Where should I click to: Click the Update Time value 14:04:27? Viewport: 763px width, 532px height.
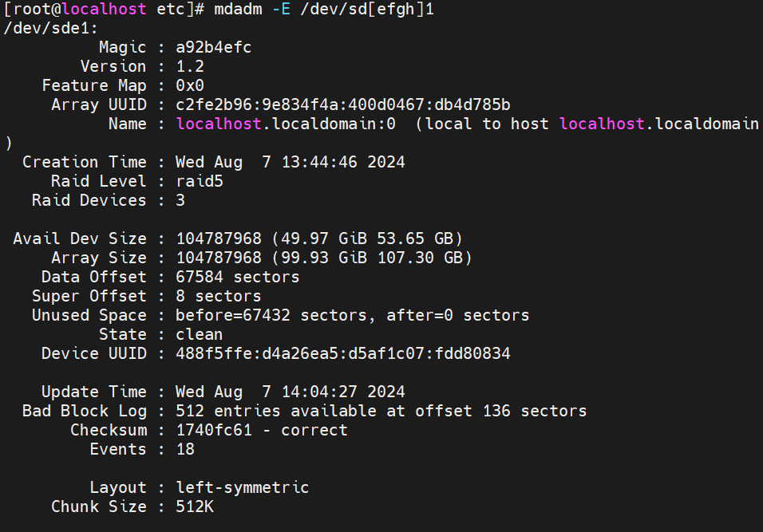[x=319, y=392]
